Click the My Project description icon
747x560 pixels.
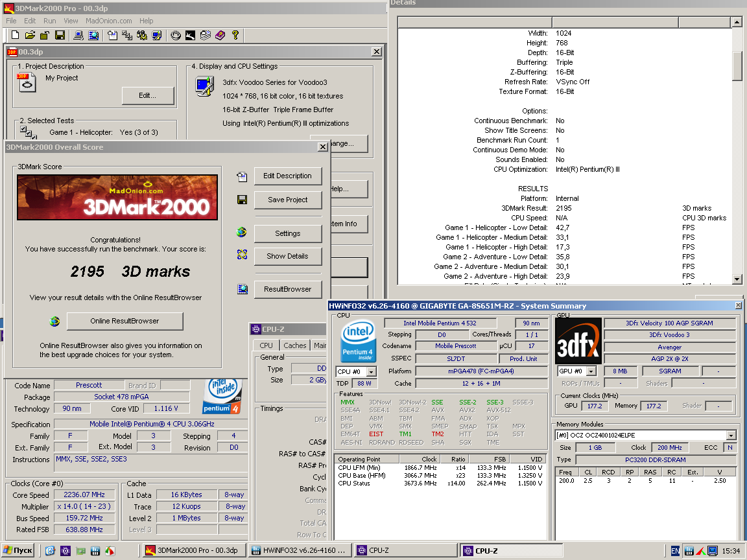(27, 83)
